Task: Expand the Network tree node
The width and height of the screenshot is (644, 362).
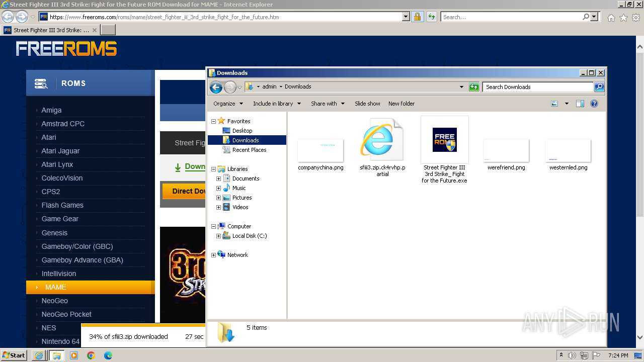Action: tap(213, 255)
